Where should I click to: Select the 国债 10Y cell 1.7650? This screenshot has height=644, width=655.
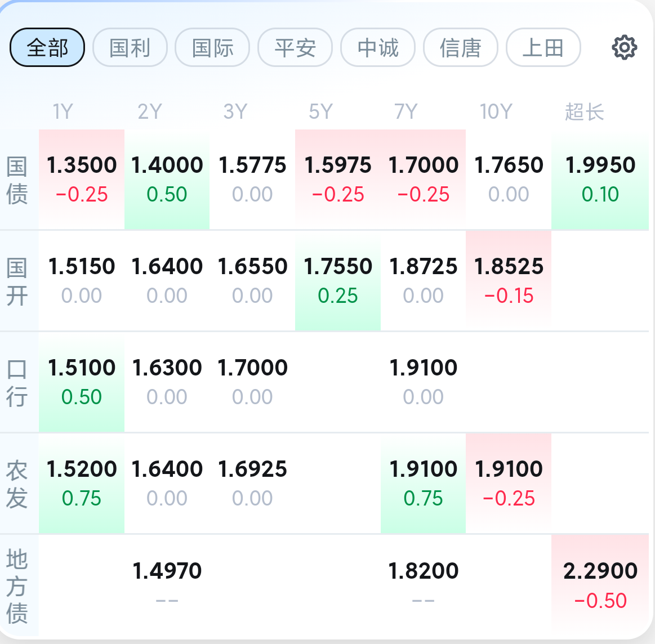509,179
